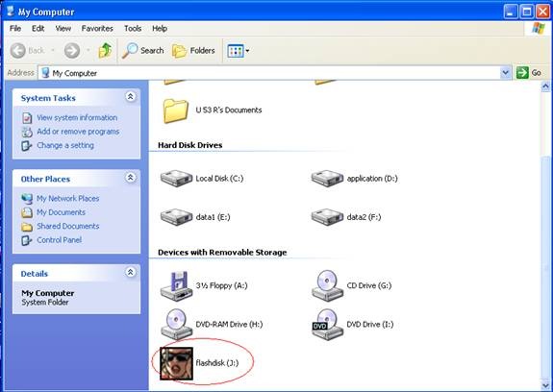The image size is (553, 392).
Task: Select application (D:) drive icon
Action: tap(327, 178)
